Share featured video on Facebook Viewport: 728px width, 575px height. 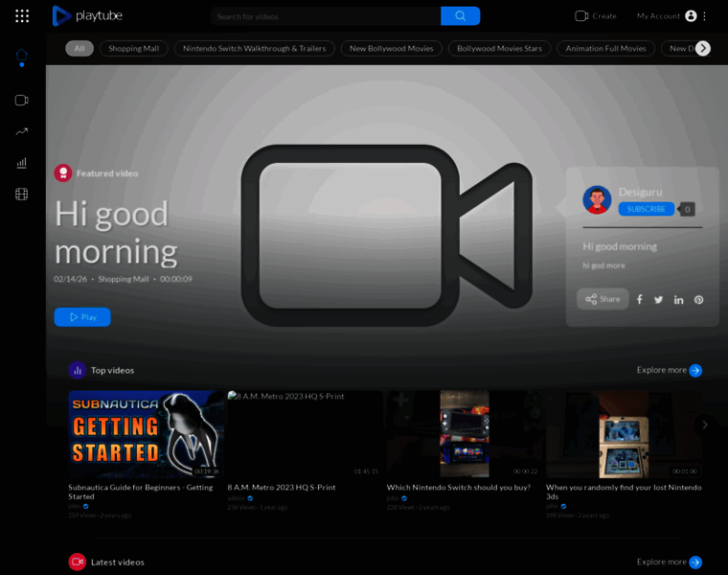(639, 299)
